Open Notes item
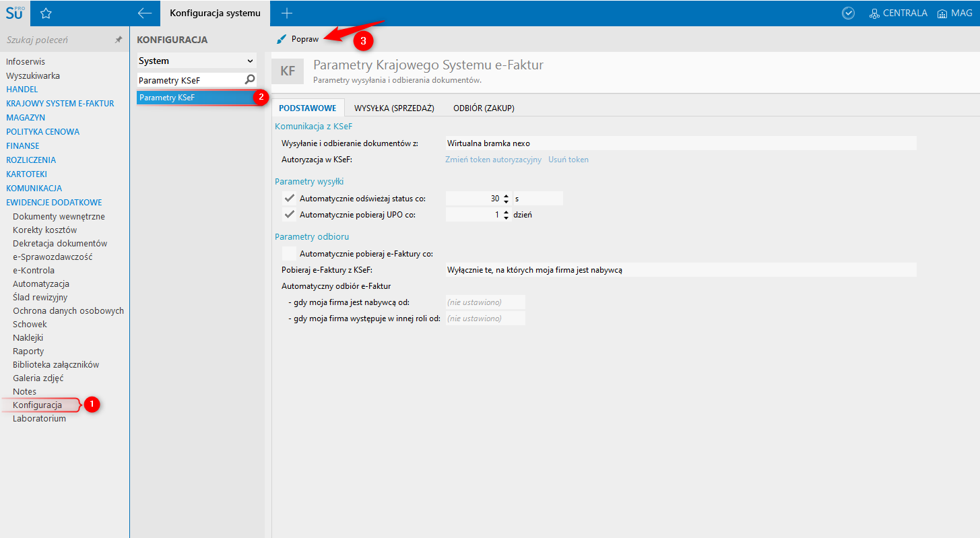 (25, 391)
